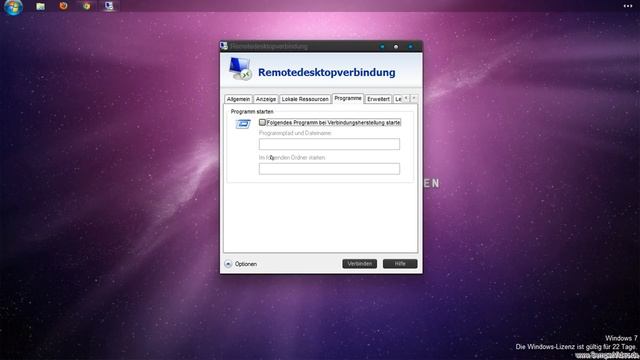Collapse the Optionen arrow button
Screen dimensions: 640x360
pyautogui.click(x=228, y=264)
